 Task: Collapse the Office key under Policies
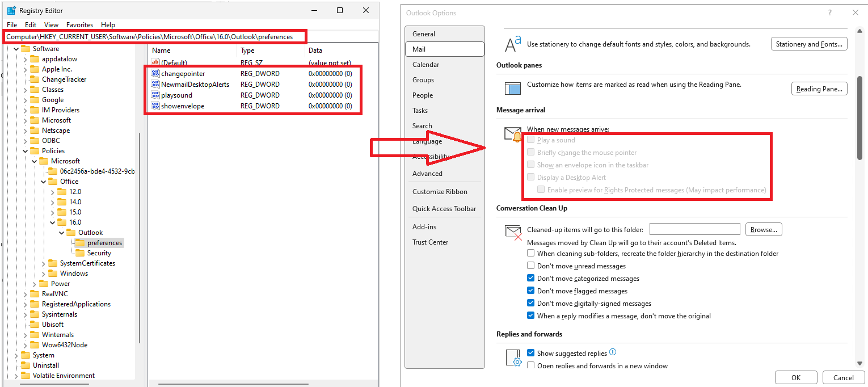click(43, 182)
